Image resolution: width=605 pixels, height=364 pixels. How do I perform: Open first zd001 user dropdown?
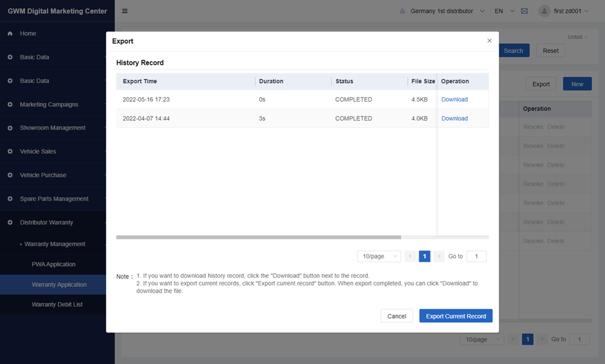click(571, 11)
